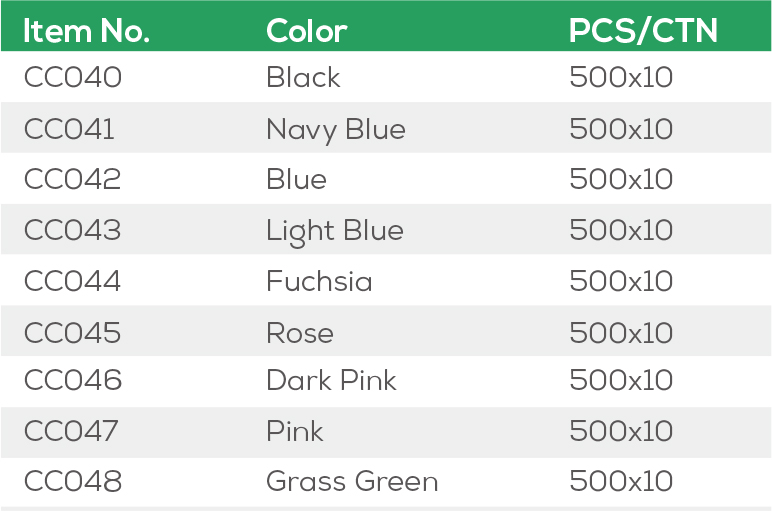The image size is (772, 511).
Task: Click the PCS/CTN column header
Action: [x=643, y=32]
